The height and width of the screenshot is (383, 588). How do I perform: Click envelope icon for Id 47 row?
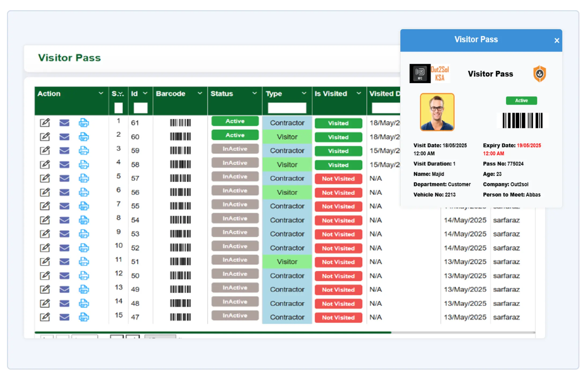pyautogui.click(x=64, y=317)
